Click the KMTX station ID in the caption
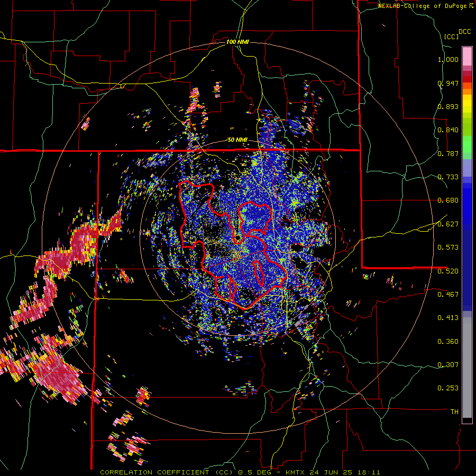The height and width of the screenshot is (476, 476). (x=296, y=472)
